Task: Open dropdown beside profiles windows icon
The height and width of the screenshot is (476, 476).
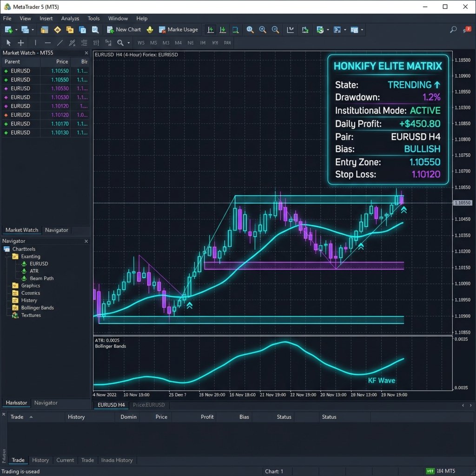Action: 33,30
